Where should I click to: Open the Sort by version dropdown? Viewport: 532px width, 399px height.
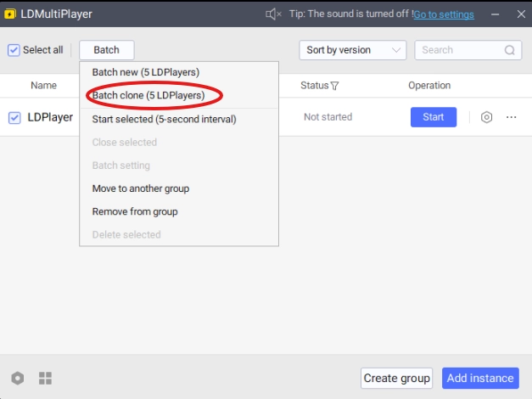click(352, 50)
